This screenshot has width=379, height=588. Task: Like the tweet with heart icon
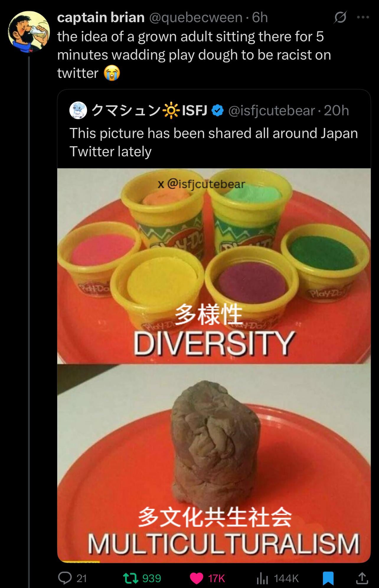(x=196, y=578)
